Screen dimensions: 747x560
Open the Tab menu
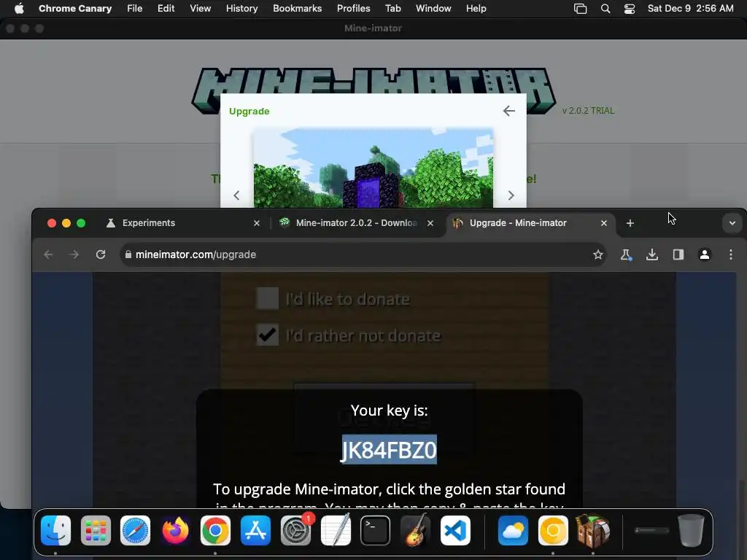(x=393, y=9)
